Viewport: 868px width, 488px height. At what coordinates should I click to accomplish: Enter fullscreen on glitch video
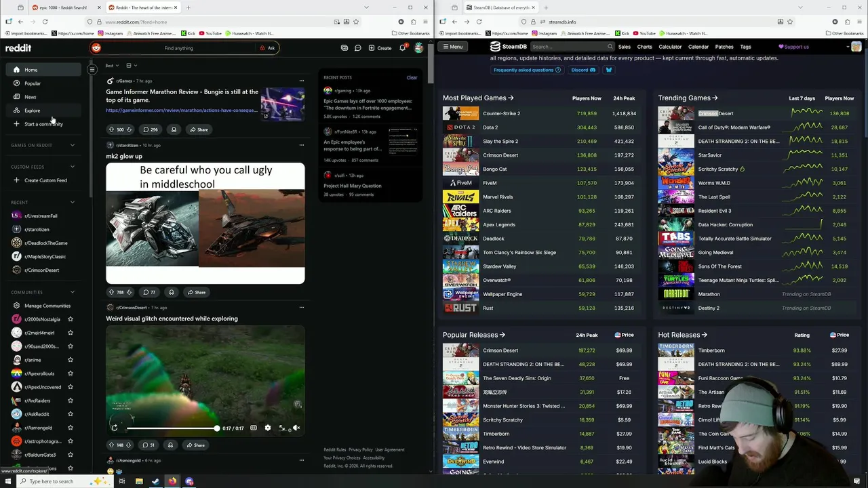[282, 428]
